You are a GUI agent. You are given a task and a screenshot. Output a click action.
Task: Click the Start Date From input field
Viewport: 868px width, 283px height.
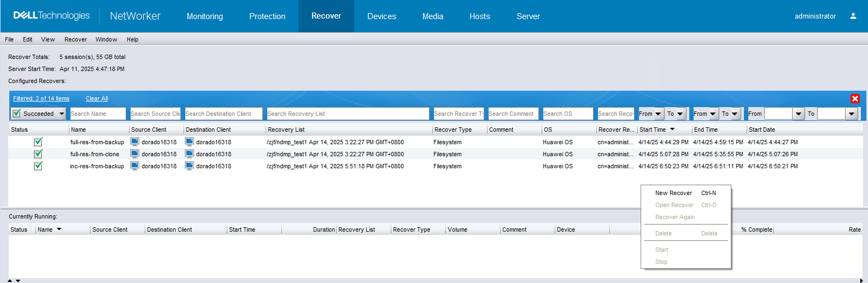pos(778,114)
